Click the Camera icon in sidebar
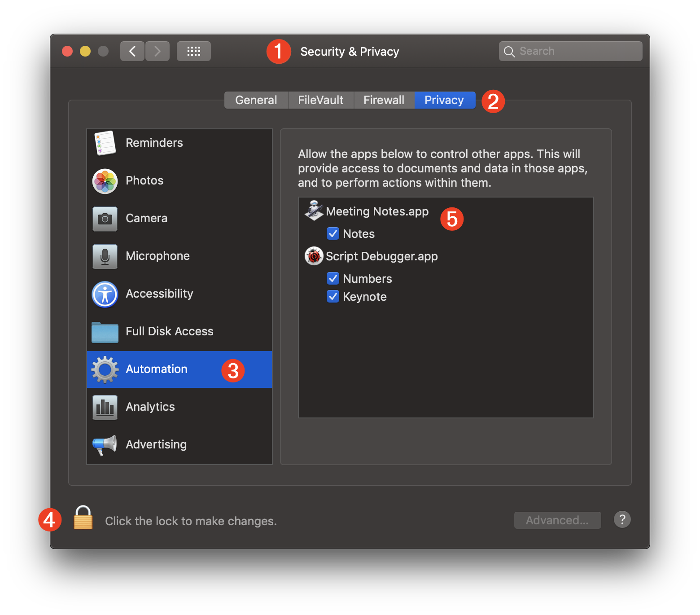The height and width of the screenshot is (615, 700). pos(104,218)
